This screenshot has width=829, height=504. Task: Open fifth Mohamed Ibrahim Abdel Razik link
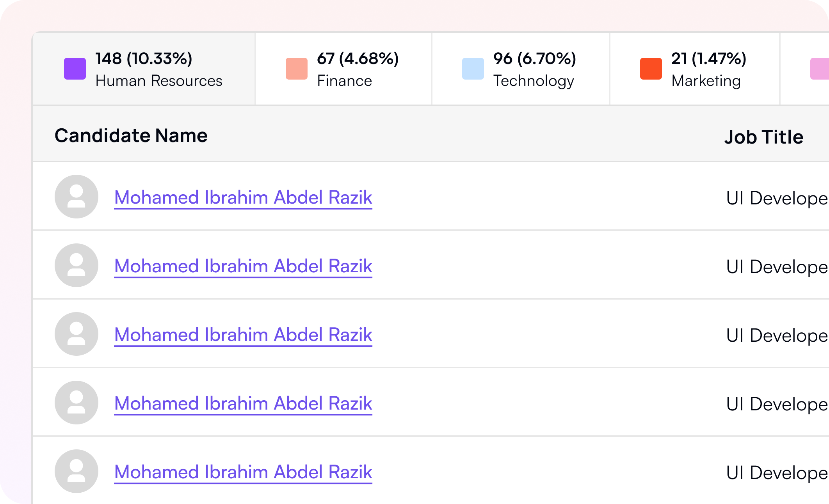click(x=243, y=472)
